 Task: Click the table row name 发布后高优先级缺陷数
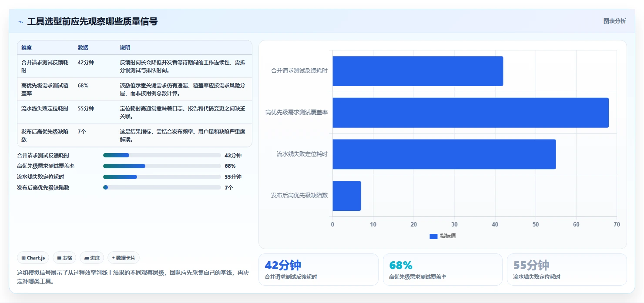pyautogui.click(x=45, y=136)
